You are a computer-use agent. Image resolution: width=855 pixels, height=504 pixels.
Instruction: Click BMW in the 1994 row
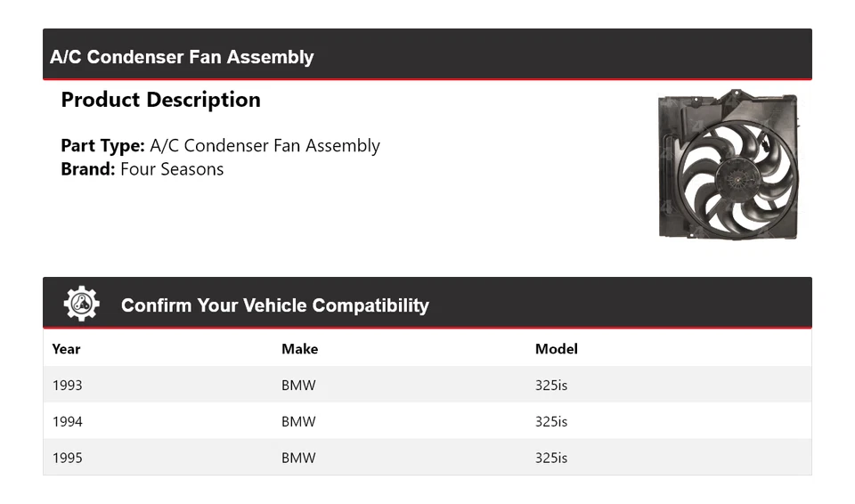[298, 421]
